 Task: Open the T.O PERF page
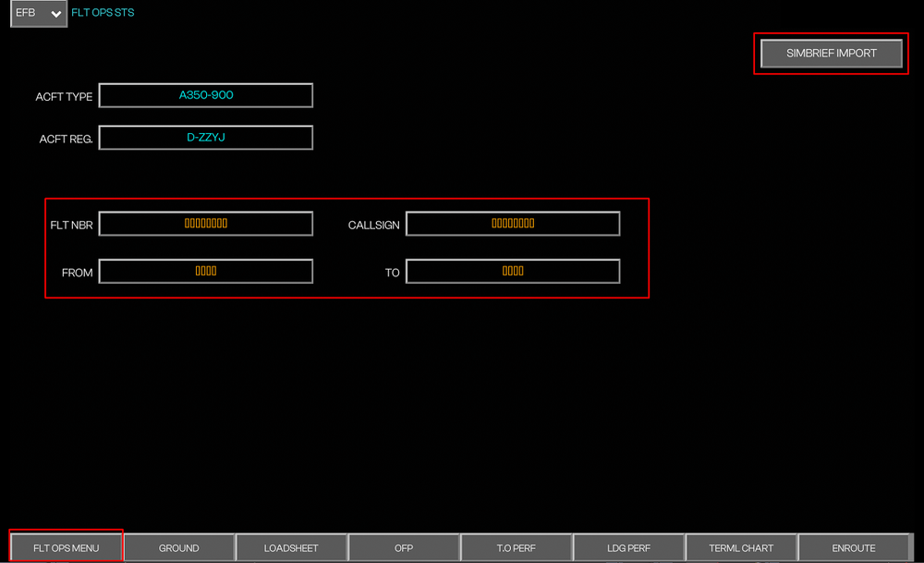516,547
